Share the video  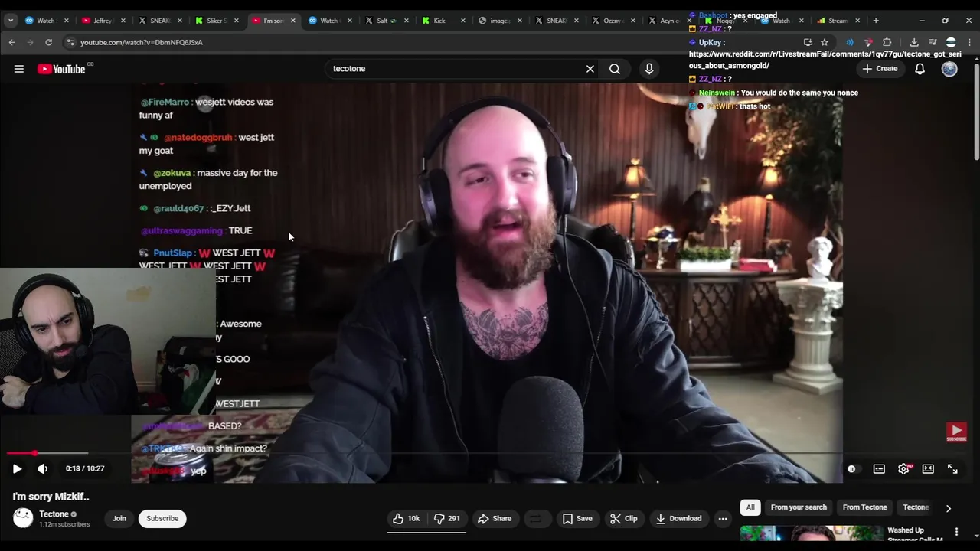coord(495,519)
